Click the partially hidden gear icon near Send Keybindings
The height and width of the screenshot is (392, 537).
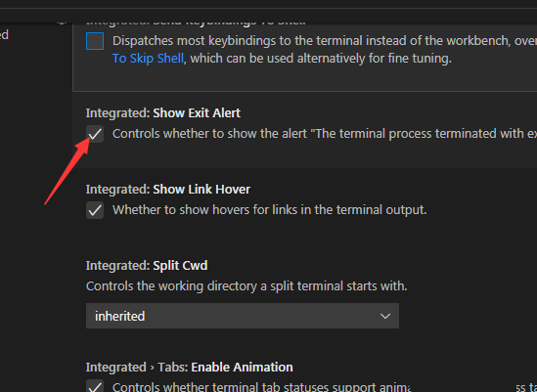click(61, 22)
